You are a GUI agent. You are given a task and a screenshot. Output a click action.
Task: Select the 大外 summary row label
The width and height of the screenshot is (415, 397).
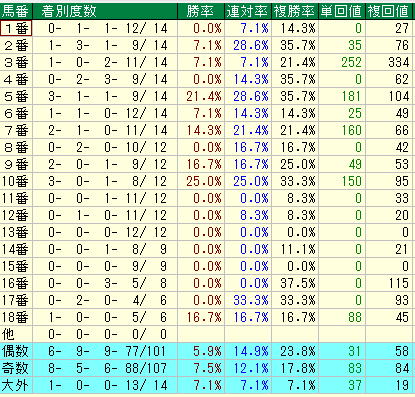point(16,385)
